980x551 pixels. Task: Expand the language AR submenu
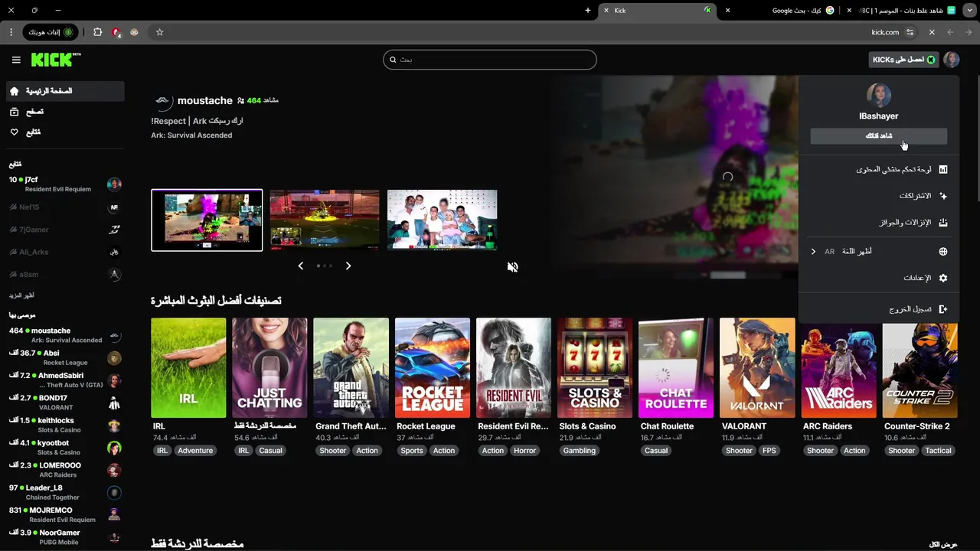pyautogui.click(x=878, y=251)
